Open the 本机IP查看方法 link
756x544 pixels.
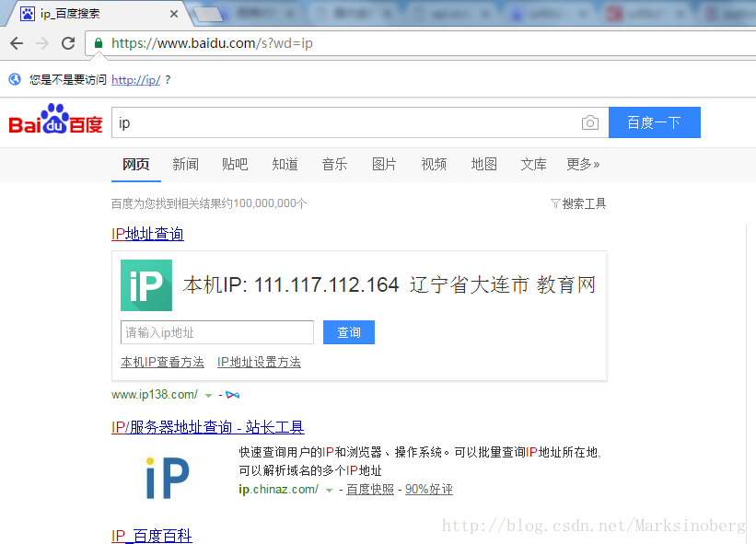click(x=162, y=362)
